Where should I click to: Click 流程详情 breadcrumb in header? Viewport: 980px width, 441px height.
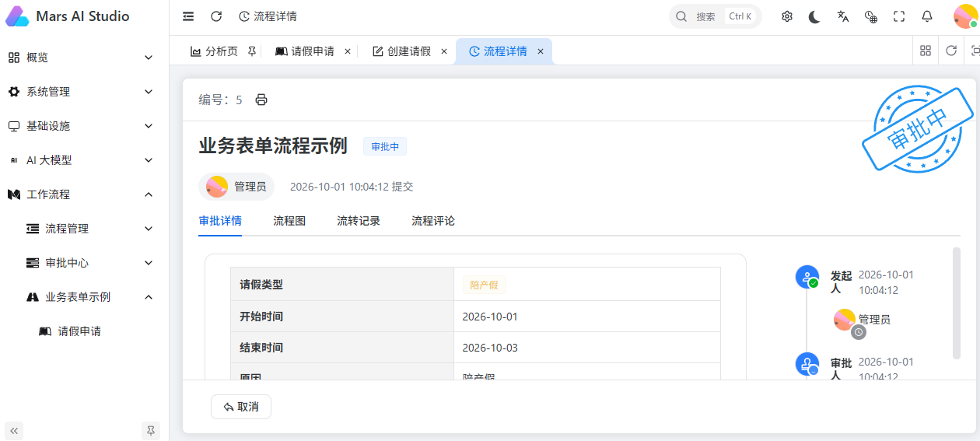(268, 16)
